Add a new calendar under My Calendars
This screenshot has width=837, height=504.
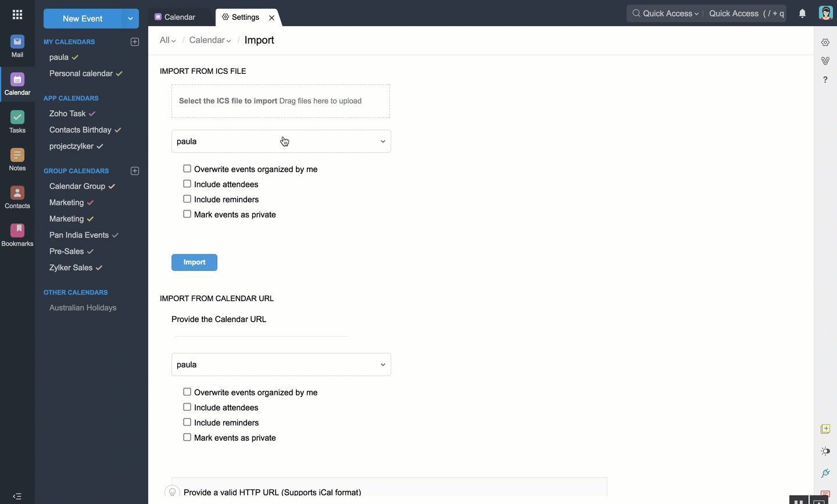(135, 42)
